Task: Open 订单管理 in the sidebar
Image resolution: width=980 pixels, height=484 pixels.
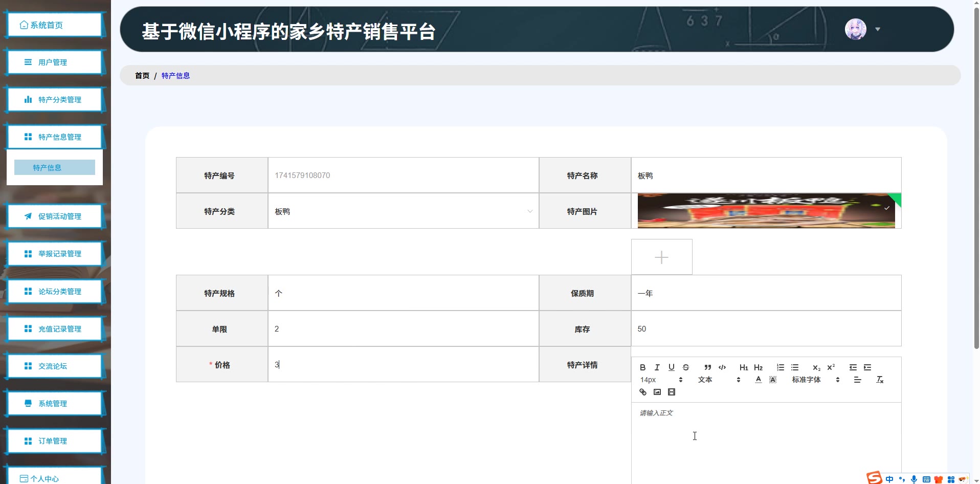Action: click(55, 441)
